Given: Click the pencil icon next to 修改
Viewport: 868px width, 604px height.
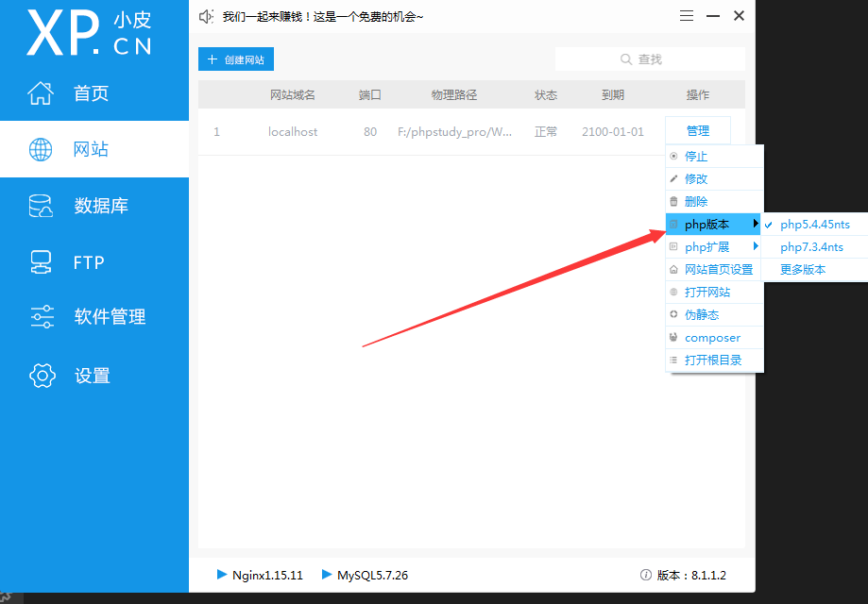Looking at the screenshot, I should tap(673, 178).
